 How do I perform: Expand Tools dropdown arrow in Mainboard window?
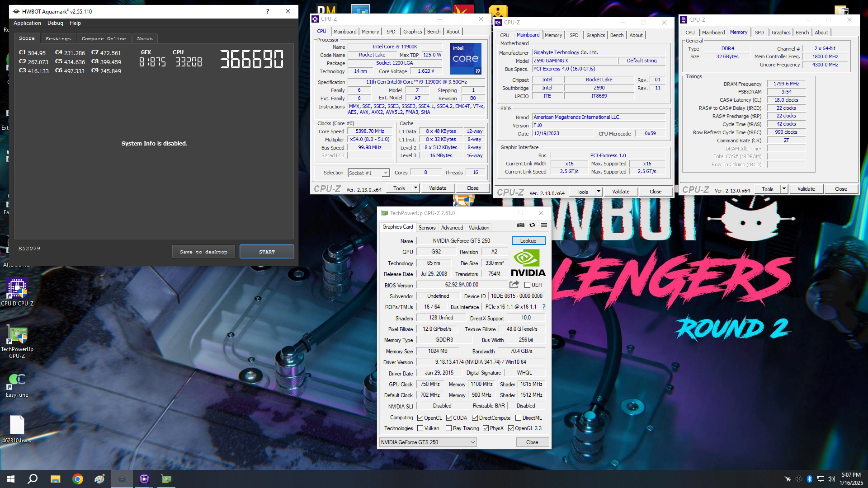(x=599, y=192)
